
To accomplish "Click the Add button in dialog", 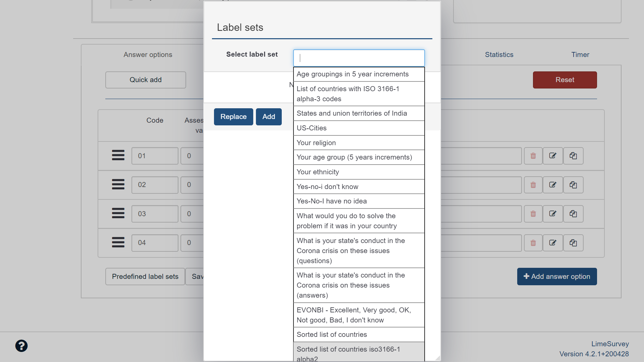I will click(268, 117).
